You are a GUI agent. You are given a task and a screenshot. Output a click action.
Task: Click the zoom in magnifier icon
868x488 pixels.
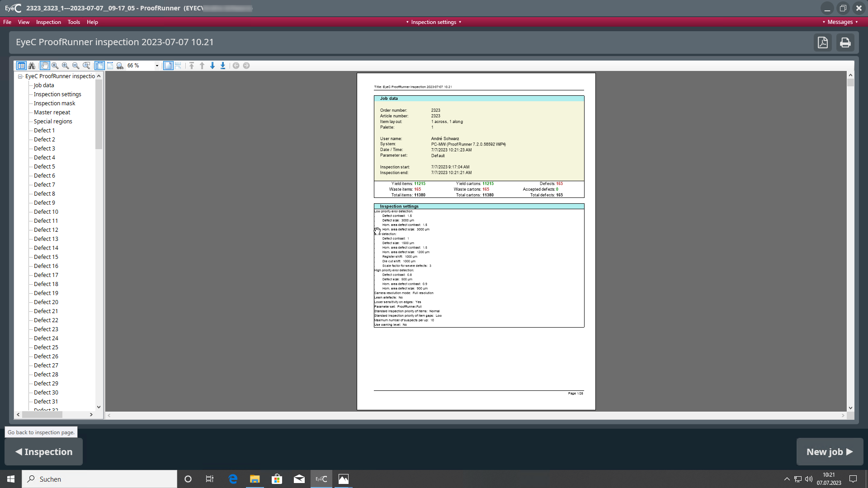[66, 66]
